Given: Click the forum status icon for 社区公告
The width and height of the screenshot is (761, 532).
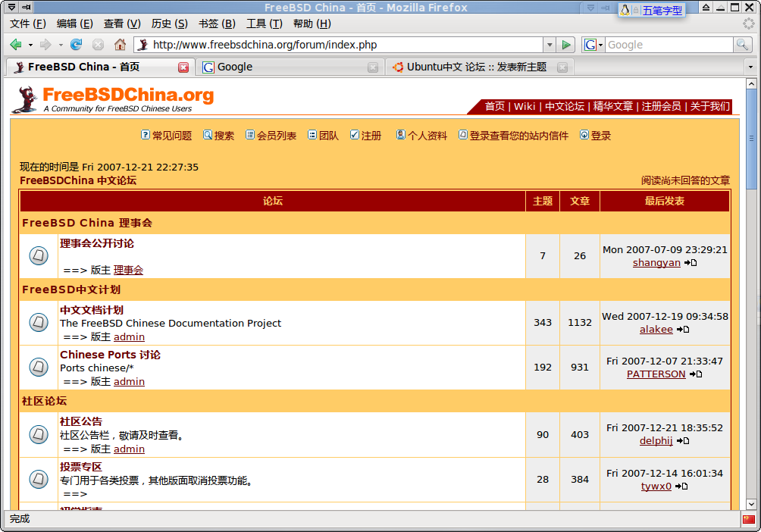Looking at the screenshot, I should point(39,434).
